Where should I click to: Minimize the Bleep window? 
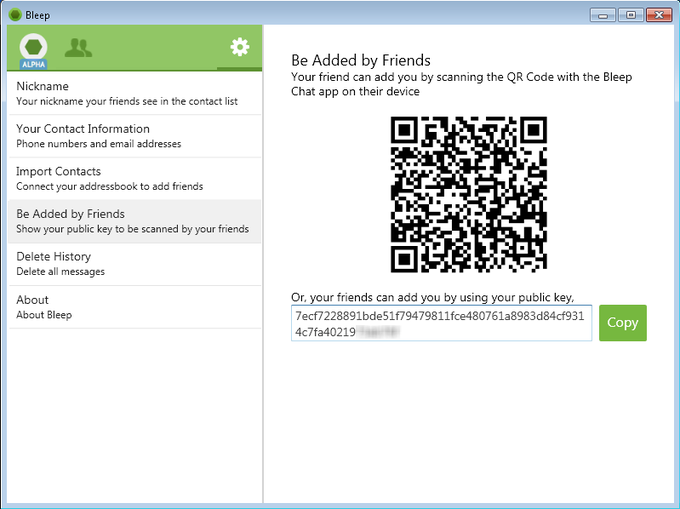(602, 15)
